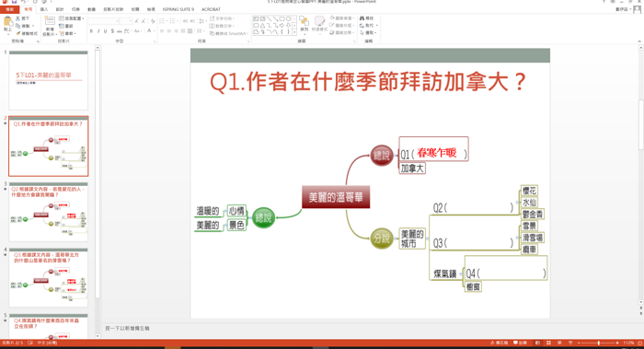Open the ISPRING SUITE 9 tab

[x=178, y=9]
